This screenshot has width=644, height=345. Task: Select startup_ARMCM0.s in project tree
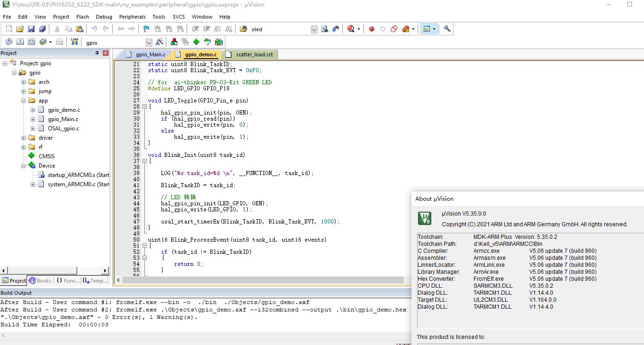[x=78, y=175]
